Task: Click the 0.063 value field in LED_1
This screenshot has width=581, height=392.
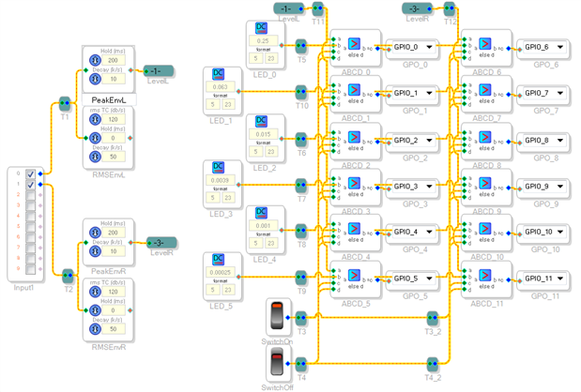Action: click(x=220, y=87)
